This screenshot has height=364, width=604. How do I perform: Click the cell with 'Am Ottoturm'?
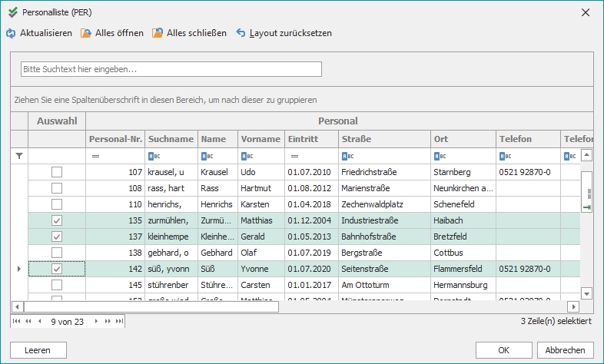[x=384, y=285]
